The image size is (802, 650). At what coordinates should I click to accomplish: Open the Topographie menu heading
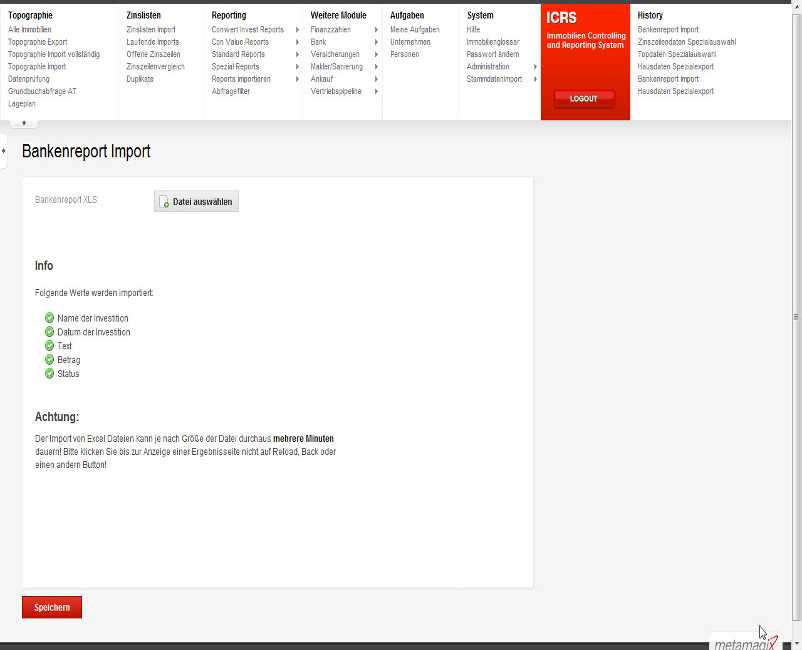pos(30,15)
